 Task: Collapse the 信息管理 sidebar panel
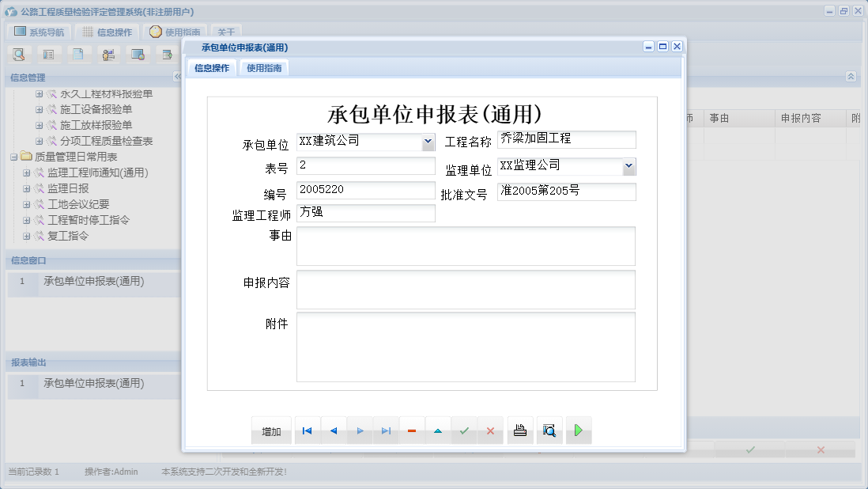(x=179, y=78)
